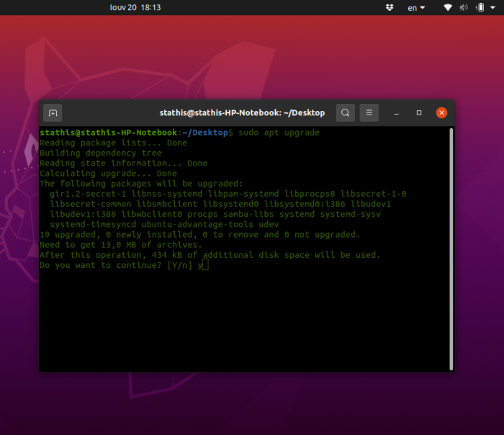Click the cursor after the typed 'y'
Screen dimensions: 504x435
205,265
